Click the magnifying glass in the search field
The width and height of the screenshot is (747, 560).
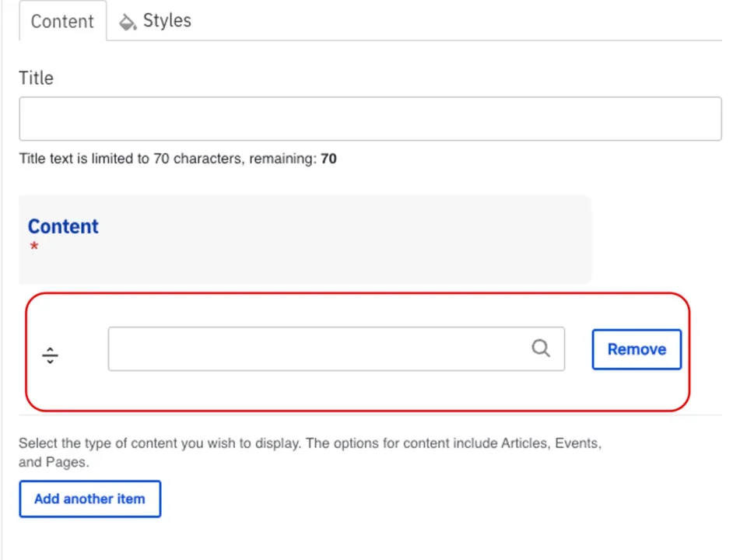(541, 348)
